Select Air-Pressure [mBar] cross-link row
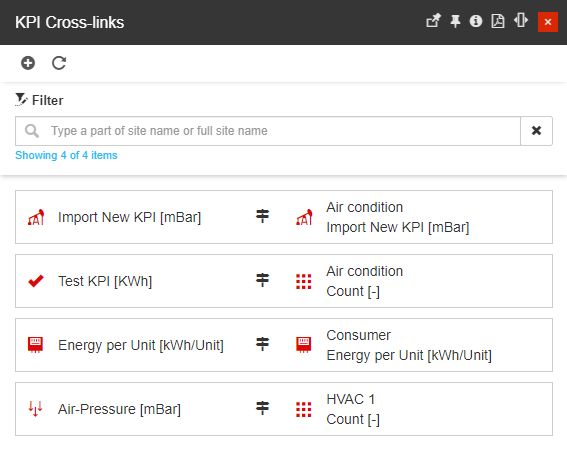 click(x=284, y=409)
